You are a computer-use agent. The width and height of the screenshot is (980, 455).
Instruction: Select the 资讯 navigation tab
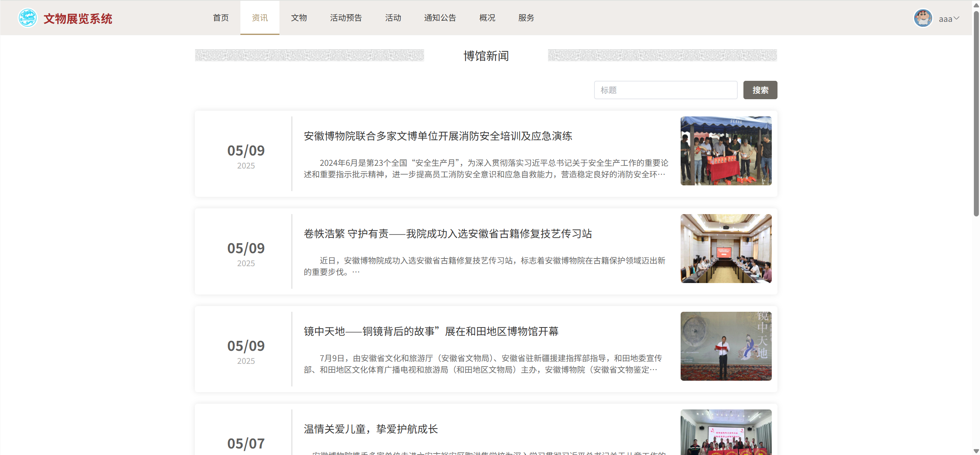pos(260,18)
